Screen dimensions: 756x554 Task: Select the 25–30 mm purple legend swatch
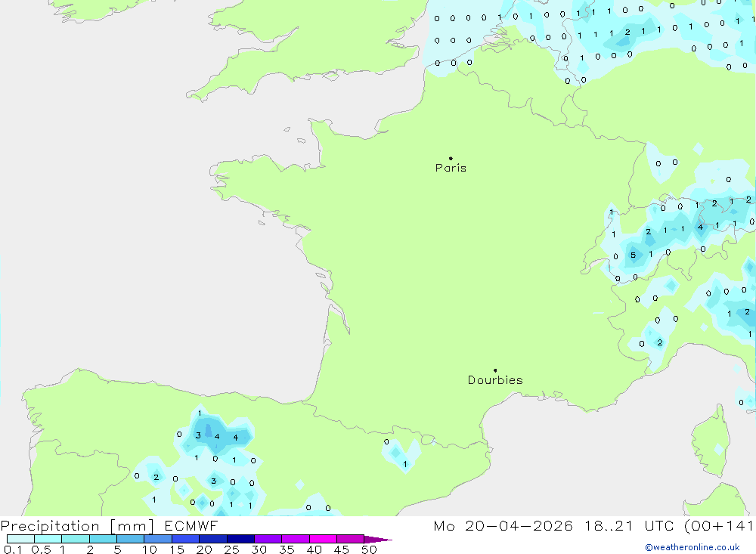240,539
